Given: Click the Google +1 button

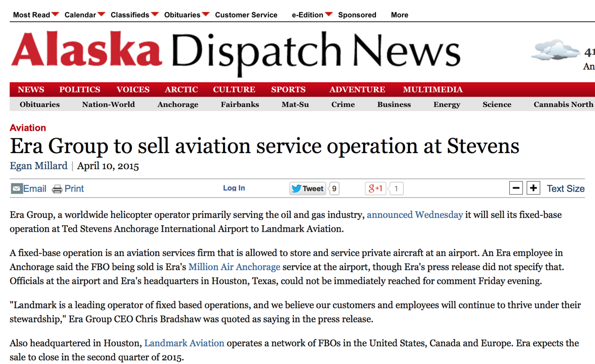Looking at the screenshot, I should tap(376, 188).
